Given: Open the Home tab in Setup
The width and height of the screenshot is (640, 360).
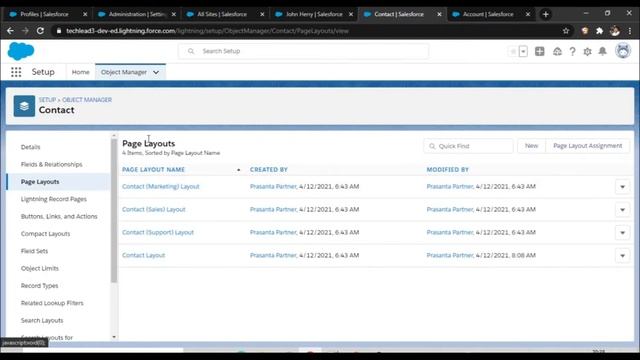Looking at the screenshot, I should coord(80,72).
